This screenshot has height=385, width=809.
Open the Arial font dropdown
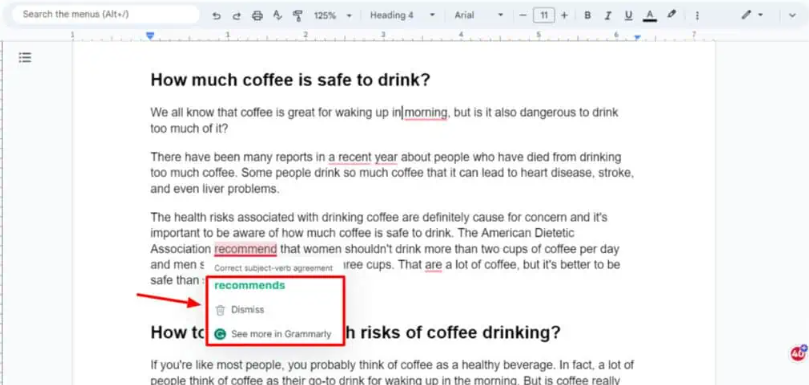coord(478,15)
